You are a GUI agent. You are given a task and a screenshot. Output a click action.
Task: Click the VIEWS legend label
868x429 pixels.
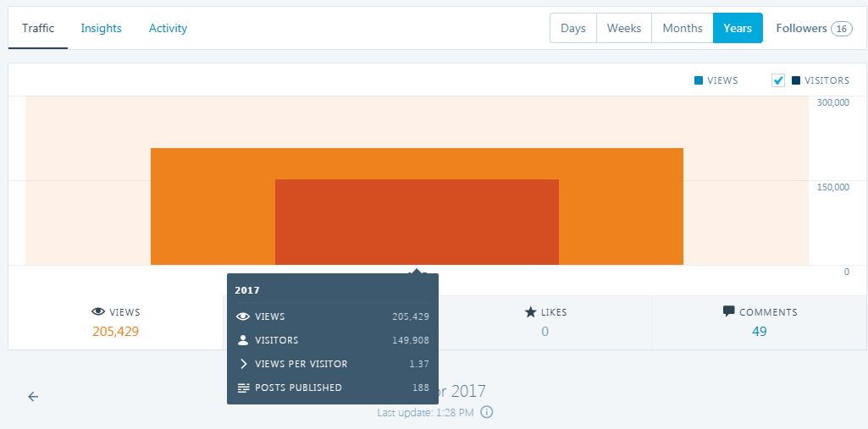722,80
